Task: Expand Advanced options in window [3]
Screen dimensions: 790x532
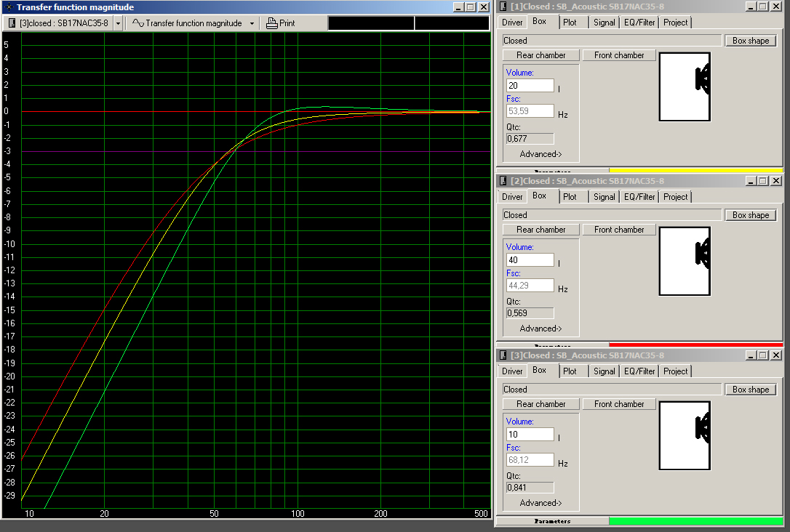Action: click(x=540, y=503)
